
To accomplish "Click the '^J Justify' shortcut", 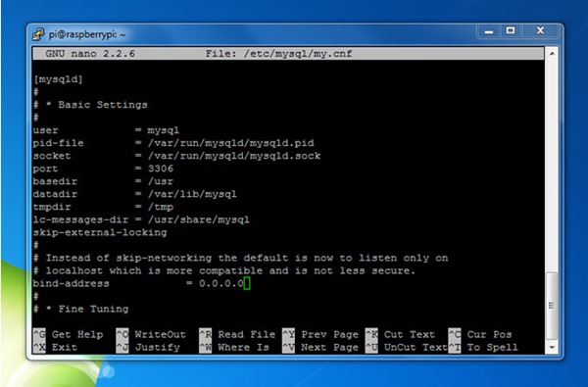I will 148,348.
